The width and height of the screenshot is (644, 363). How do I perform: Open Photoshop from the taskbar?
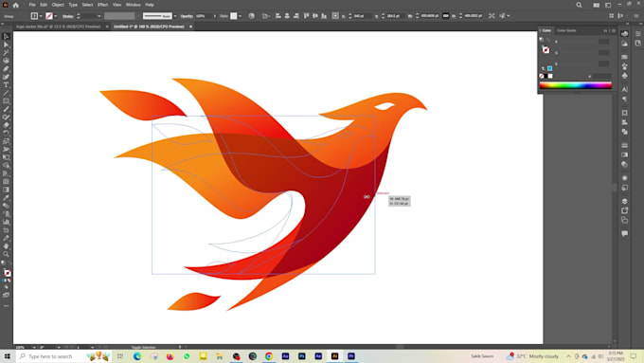click(x=302, y=356)
